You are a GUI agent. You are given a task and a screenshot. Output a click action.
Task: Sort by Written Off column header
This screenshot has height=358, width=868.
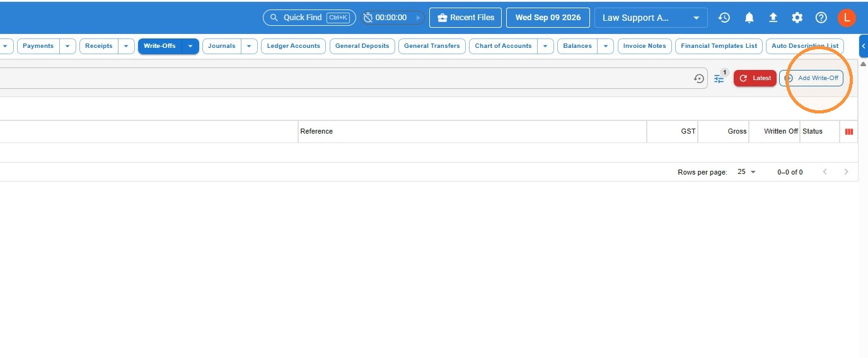pyautogui.click(x=780, y=131)
